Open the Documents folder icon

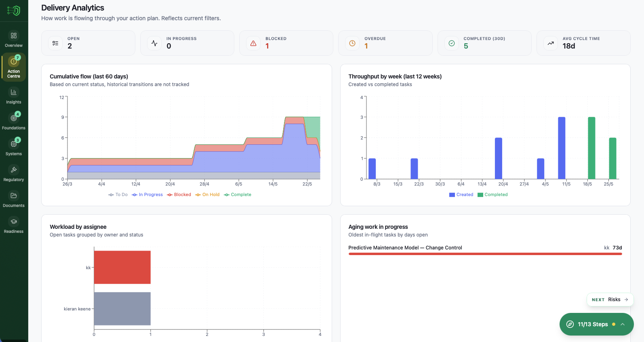(14, 196)
